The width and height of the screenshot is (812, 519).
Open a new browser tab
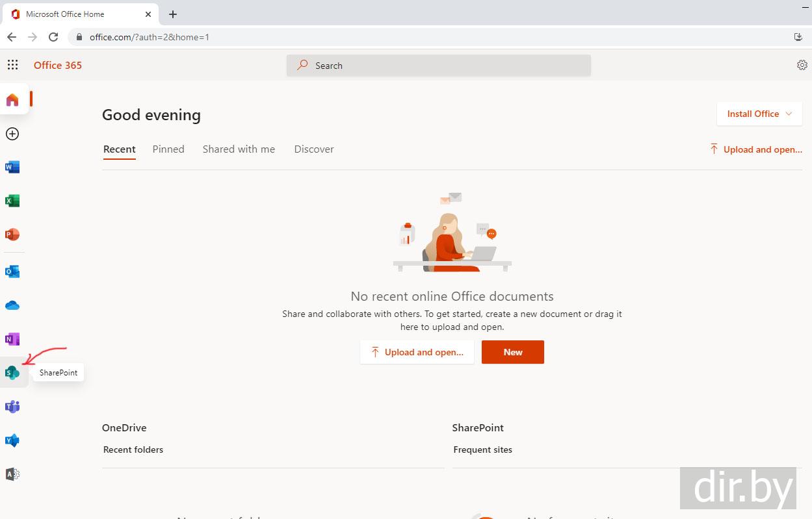coord(173,14)
